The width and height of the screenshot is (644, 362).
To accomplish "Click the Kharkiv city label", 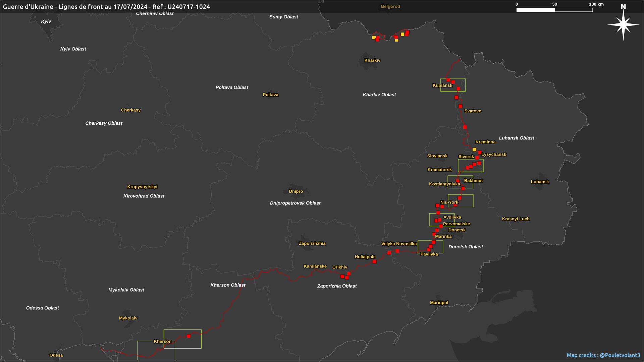I will click(372, 60).
